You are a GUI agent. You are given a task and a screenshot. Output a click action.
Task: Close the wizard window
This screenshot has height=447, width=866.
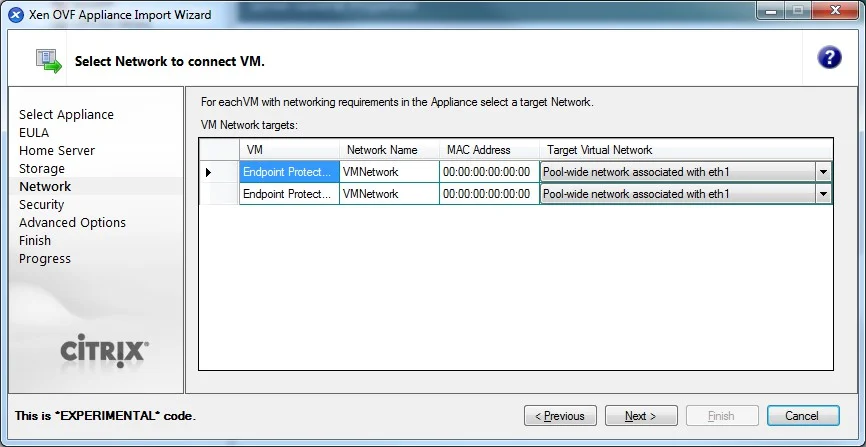tap(836, 12)
